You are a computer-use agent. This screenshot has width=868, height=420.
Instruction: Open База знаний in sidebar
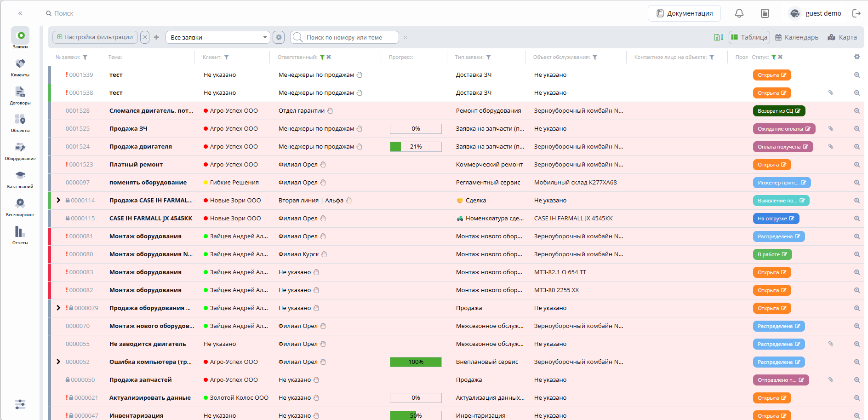tap(20, 179)
